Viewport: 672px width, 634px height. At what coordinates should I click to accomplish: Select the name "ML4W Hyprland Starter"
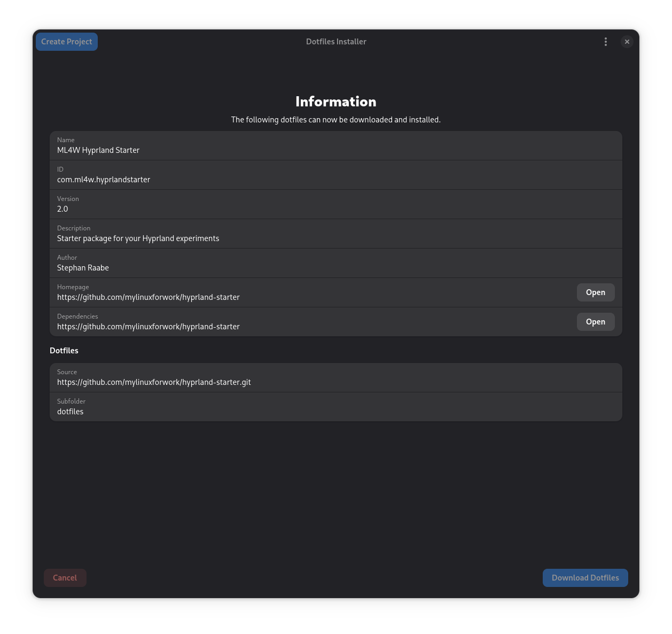[x=98, y=150]
